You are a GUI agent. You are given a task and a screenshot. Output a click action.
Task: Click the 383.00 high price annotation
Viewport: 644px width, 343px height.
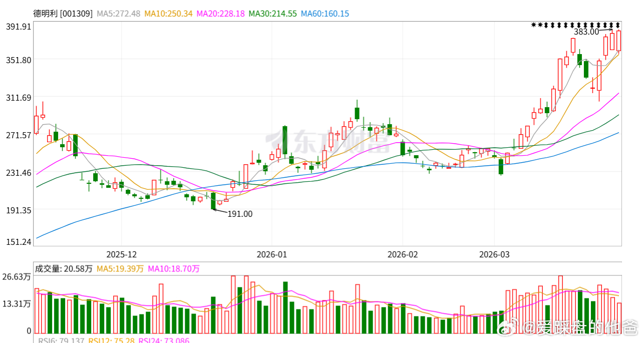click(x=586, y=32)
